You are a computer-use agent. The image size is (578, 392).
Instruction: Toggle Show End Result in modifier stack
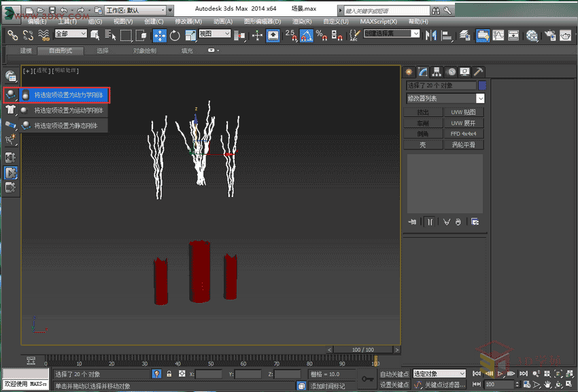[430, 221]
